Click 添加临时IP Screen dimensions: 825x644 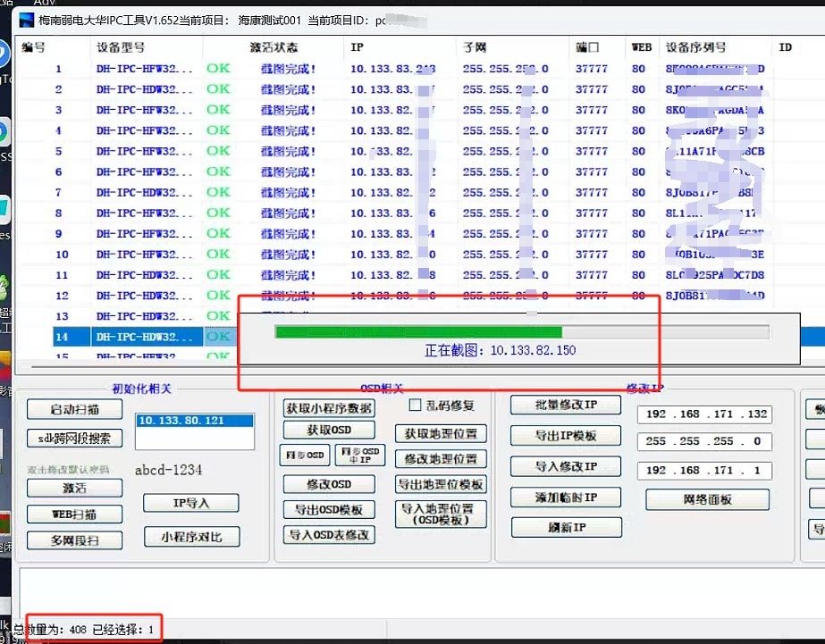click(x=566, y=498)
